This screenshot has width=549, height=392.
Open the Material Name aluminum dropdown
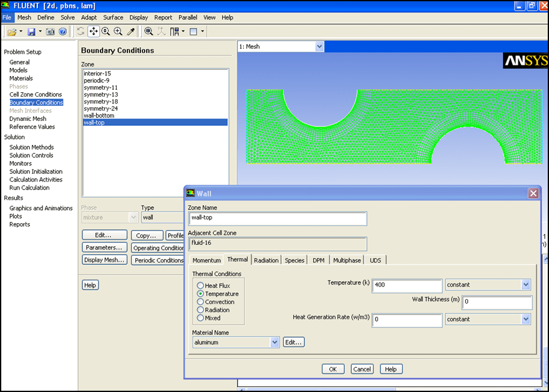(x=274, y=342)
